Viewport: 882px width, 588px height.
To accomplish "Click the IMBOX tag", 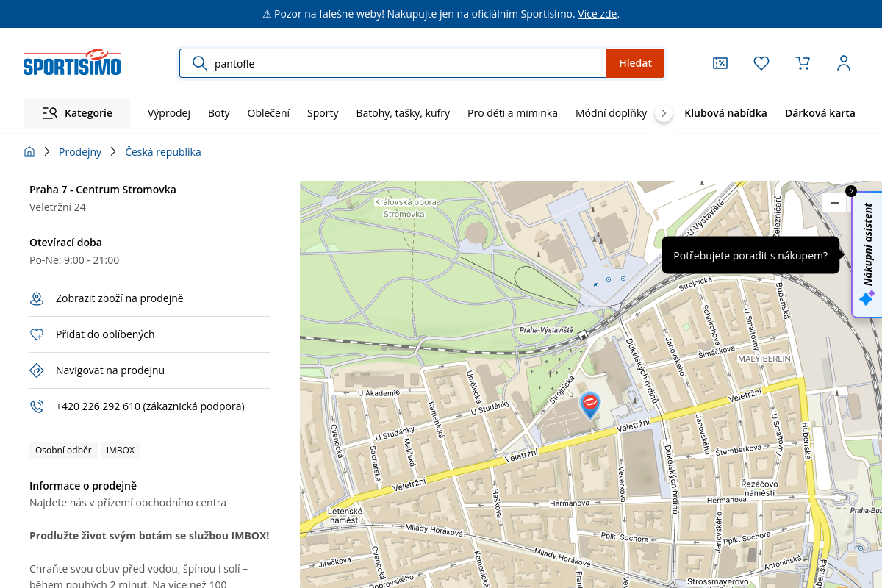I will 121,451.
